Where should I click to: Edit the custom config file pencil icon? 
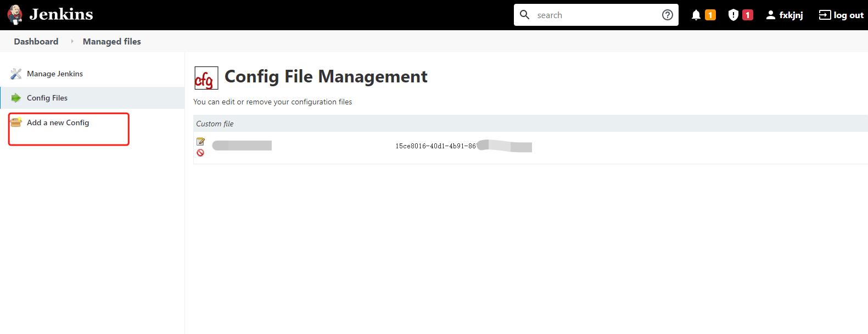point(200,142)
